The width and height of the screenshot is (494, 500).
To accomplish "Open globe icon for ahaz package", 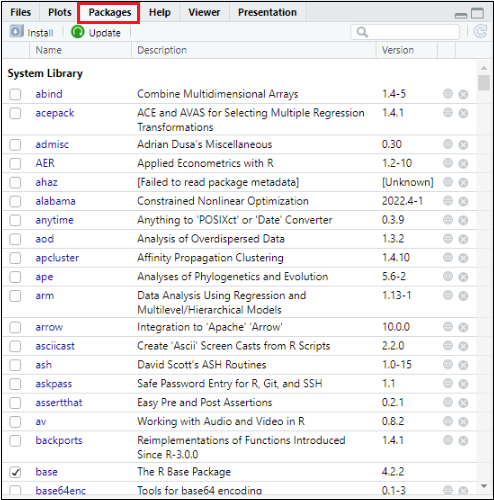I will point(448,182).
